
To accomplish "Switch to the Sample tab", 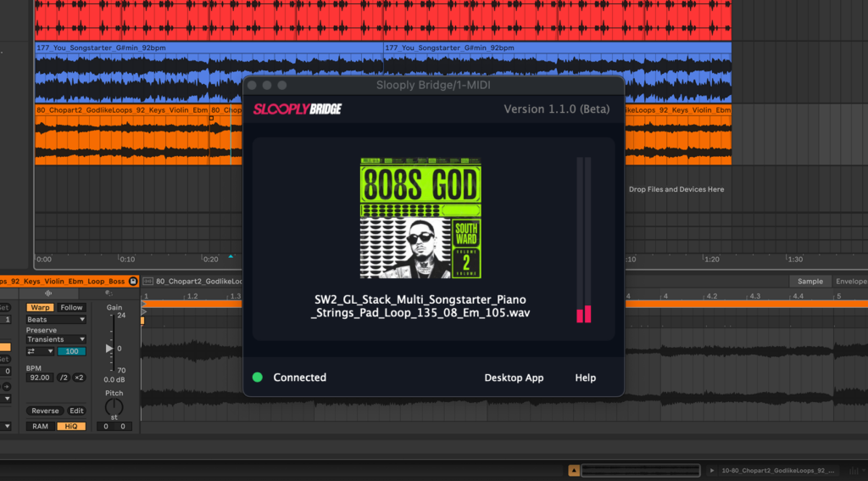I will tap(810, 282).
